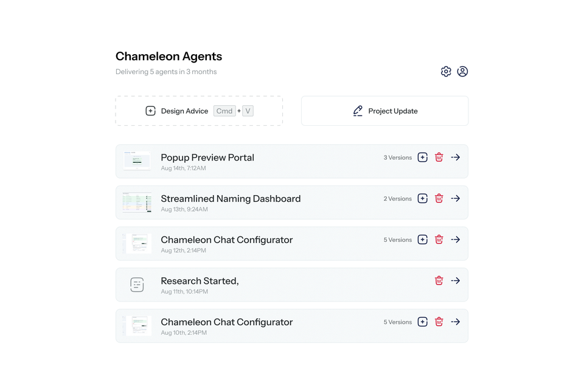
Task: Delete the Aug 10th Chat Configurator
Action: point(439,322)
